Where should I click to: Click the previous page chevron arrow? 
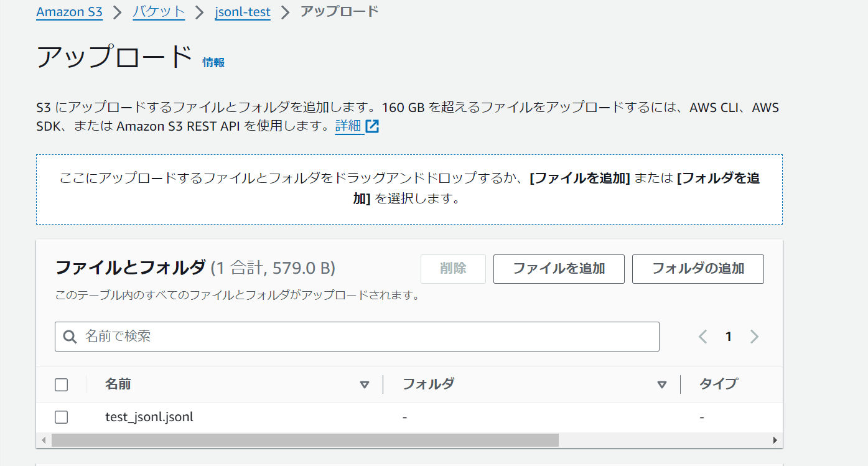[x=702, y=336]
